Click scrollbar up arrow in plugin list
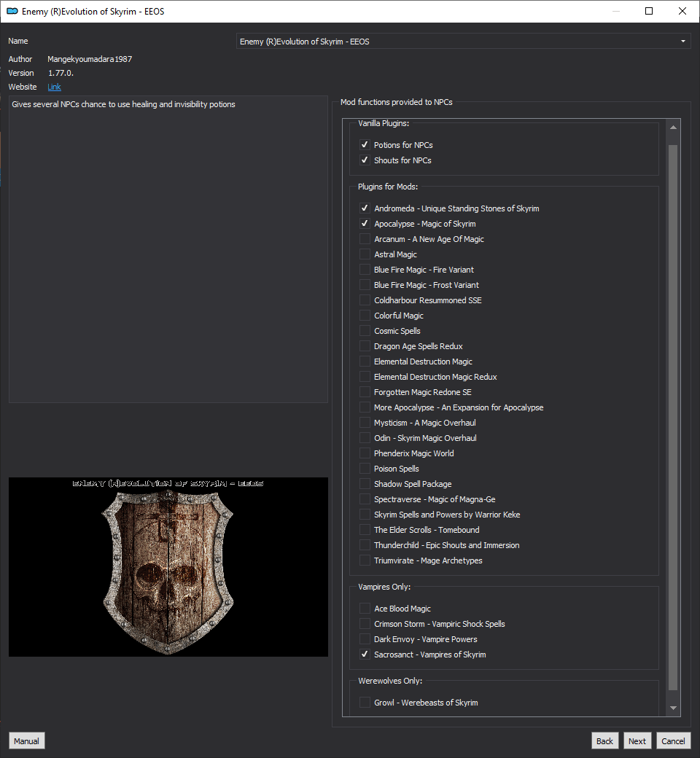700x758 pixels. pos(673,127)
